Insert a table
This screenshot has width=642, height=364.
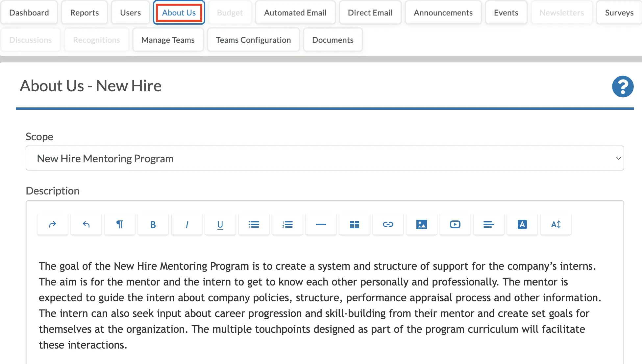[x=355, y=224]
